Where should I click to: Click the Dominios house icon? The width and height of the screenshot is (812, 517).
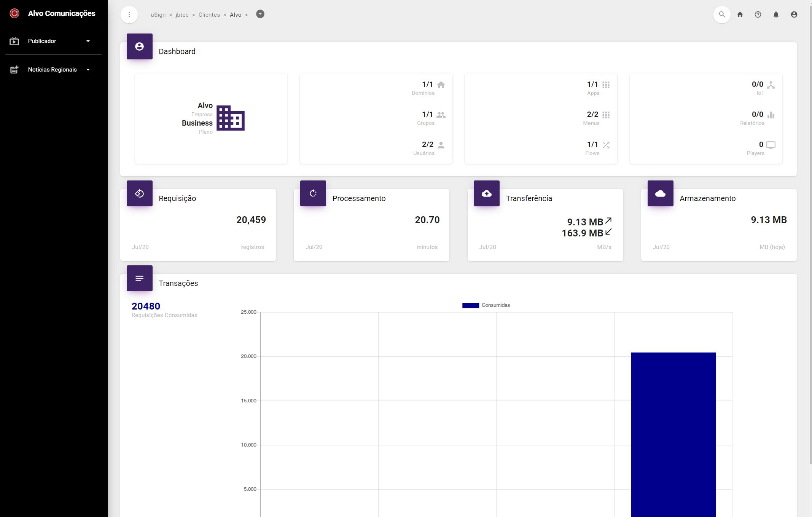coord(441,85)
